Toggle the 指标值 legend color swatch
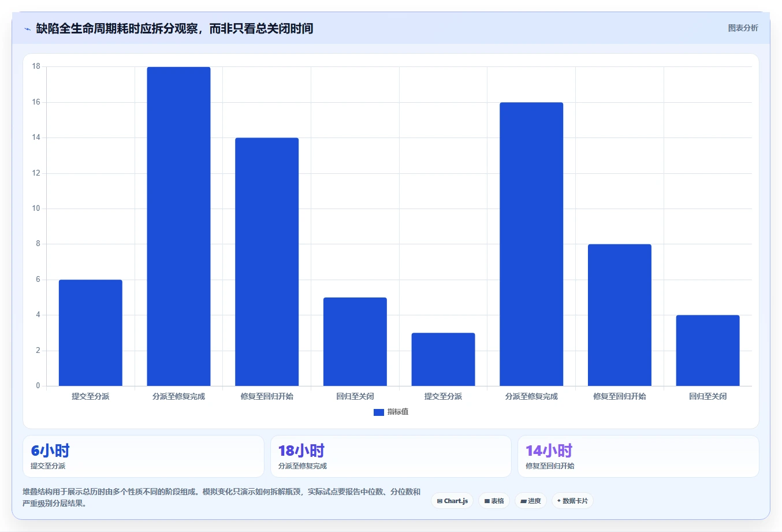782x532 pixels. click(x=379, y=412)
